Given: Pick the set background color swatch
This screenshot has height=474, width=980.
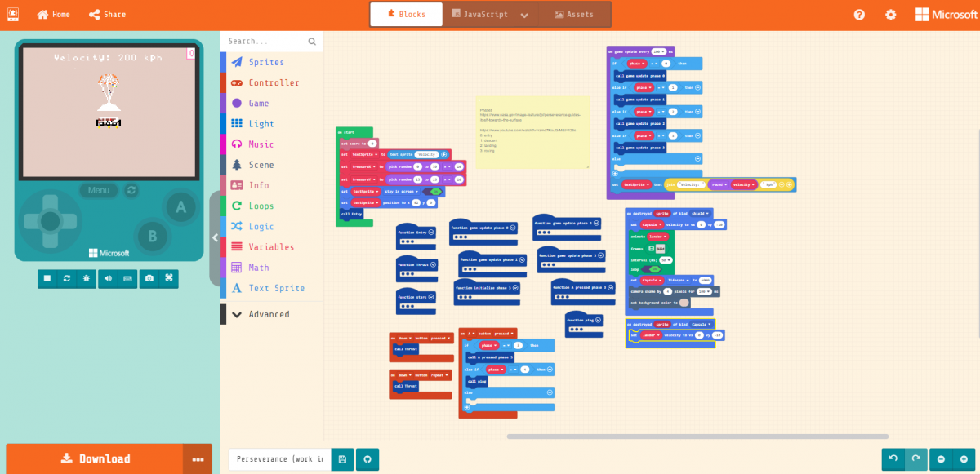Looking at the screenshot, I should click(x=684, y=303).
